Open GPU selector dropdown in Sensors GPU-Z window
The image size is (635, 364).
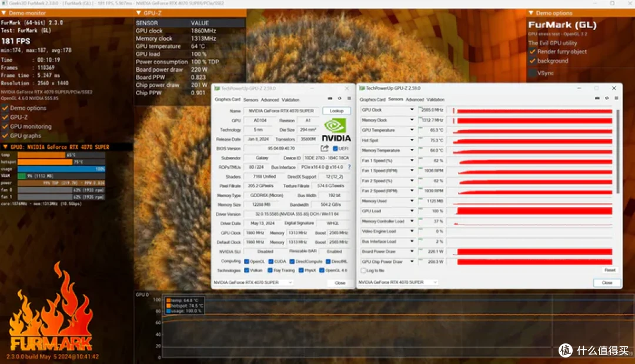click(x=398, y=282)
